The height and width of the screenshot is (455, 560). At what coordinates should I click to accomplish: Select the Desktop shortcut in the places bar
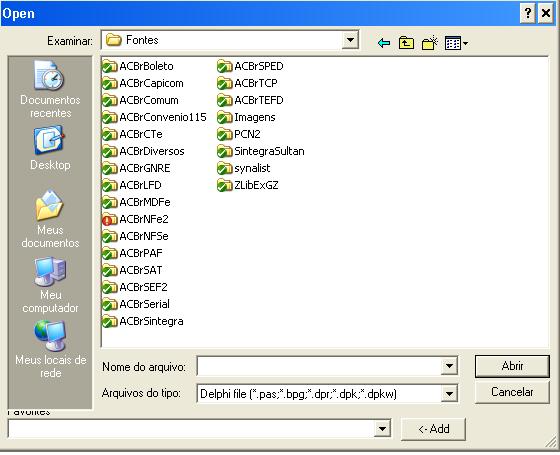[50, 148]
